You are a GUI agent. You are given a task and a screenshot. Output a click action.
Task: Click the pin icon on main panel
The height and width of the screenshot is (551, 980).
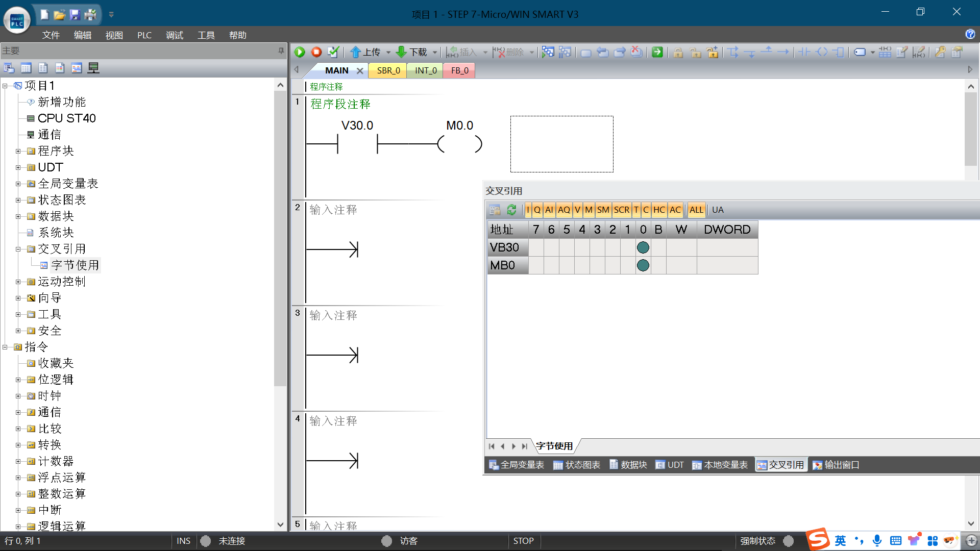pos(281,51)
